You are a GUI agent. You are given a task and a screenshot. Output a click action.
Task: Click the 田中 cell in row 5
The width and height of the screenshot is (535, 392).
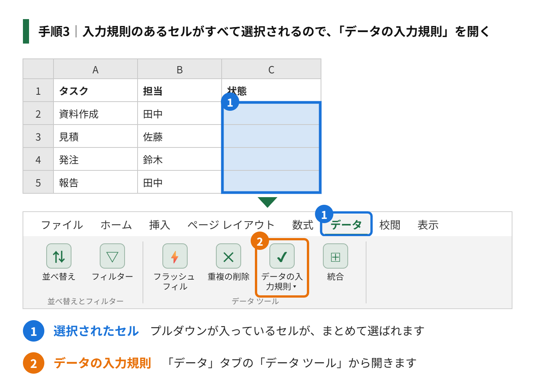[x=180, y=182]
